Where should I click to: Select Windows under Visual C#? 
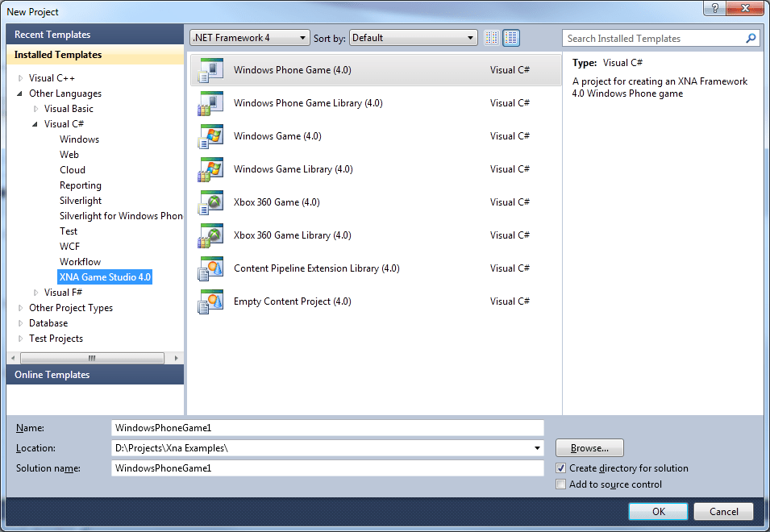pyautogui.click(x=80, y=139)
